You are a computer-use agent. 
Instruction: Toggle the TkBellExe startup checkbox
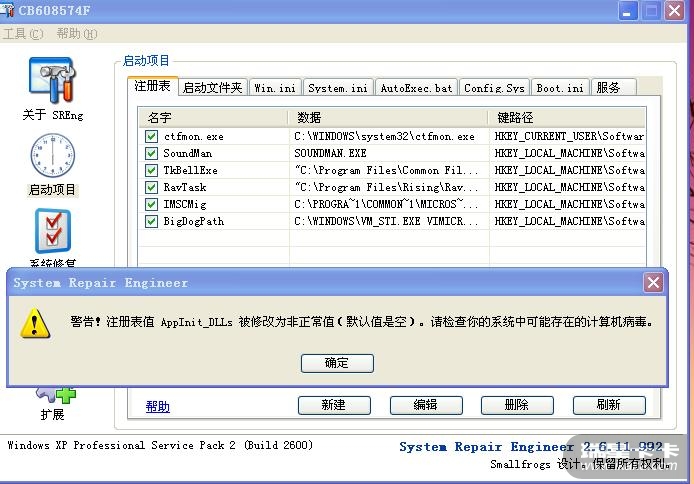tap(151, 170)
